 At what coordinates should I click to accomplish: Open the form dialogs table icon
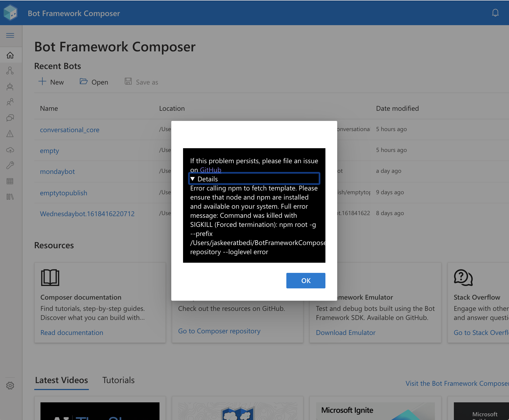pos(10,181)
